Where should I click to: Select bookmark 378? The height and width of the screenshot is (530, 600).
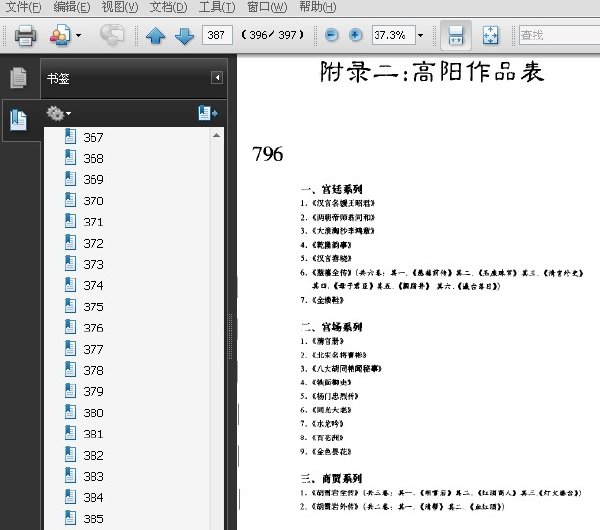(x=93, y=370)
